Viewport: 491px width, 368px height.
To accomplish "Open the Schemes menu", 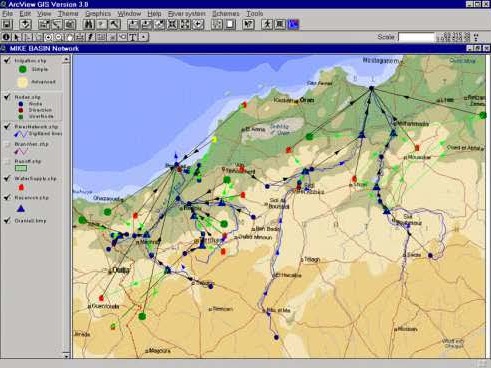I will point(226,14).
